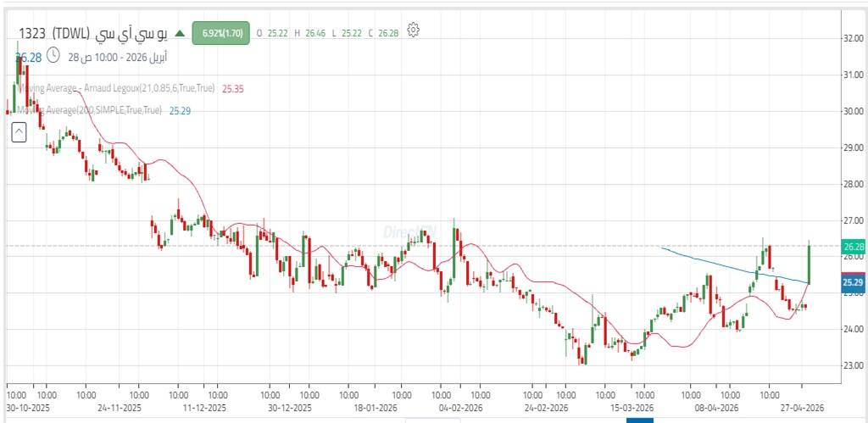Click the latest tall green candle
868x423 pixels.
pyautogui.click(x=810, y=263)
